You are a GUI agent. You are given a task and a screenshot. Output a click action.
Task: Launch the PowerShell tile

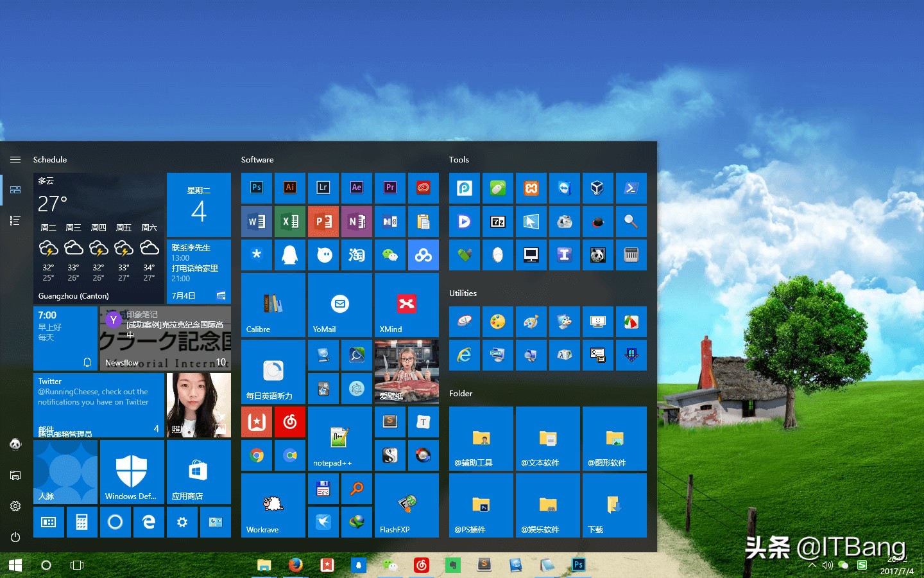coord(631,188)
